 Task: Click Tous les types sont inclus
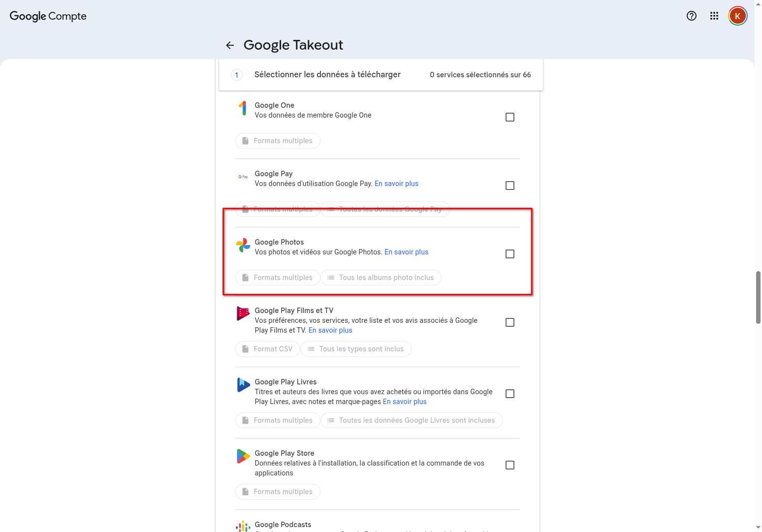pyautogui.click(x=356, y=349)
